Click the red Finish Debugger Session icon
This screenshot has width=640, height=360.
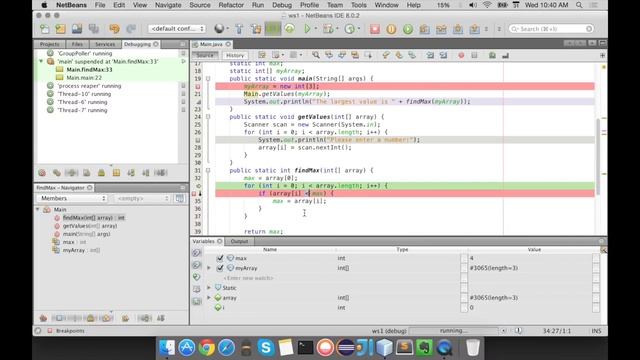click(375, 29)
